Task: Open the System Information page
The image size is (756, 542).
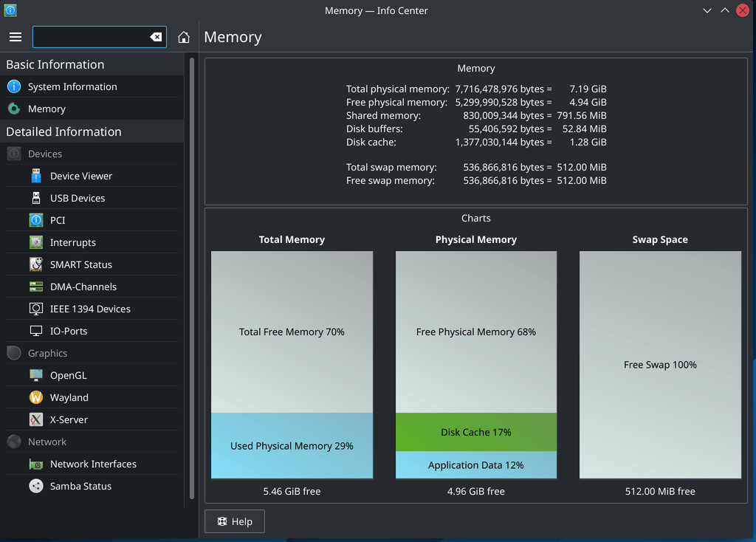Action: [92, 87]
